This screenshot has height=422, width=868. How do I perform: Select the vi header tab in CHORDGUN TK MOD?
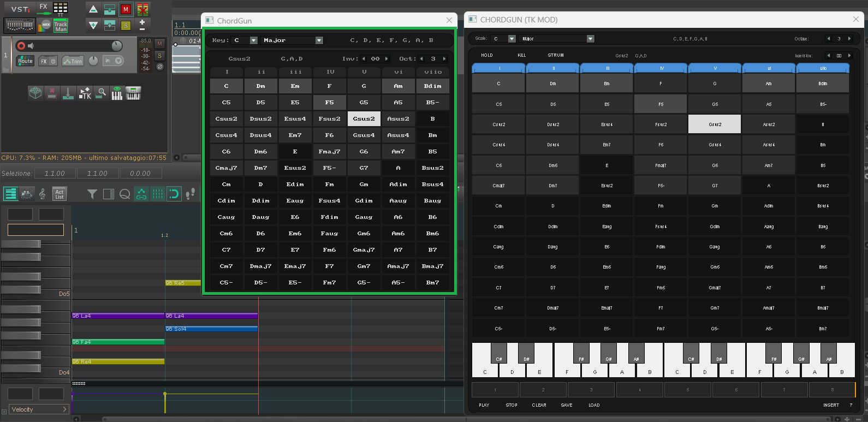pos(769,68)
